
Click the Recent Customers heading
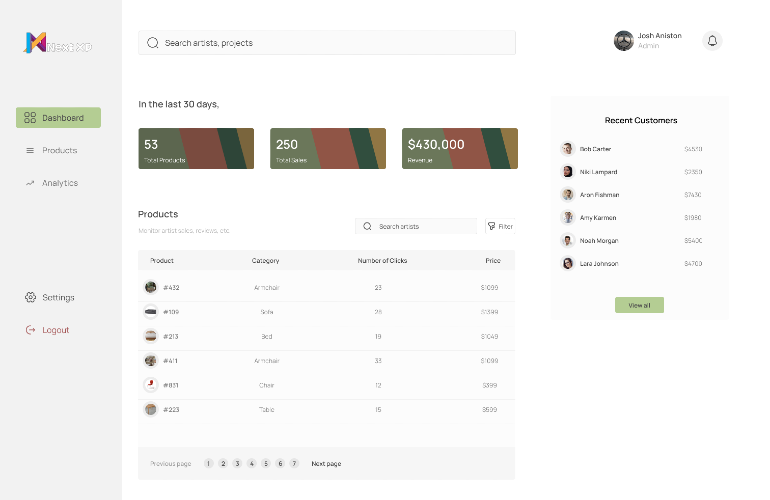pyautogui.click(x=641, y=120)
